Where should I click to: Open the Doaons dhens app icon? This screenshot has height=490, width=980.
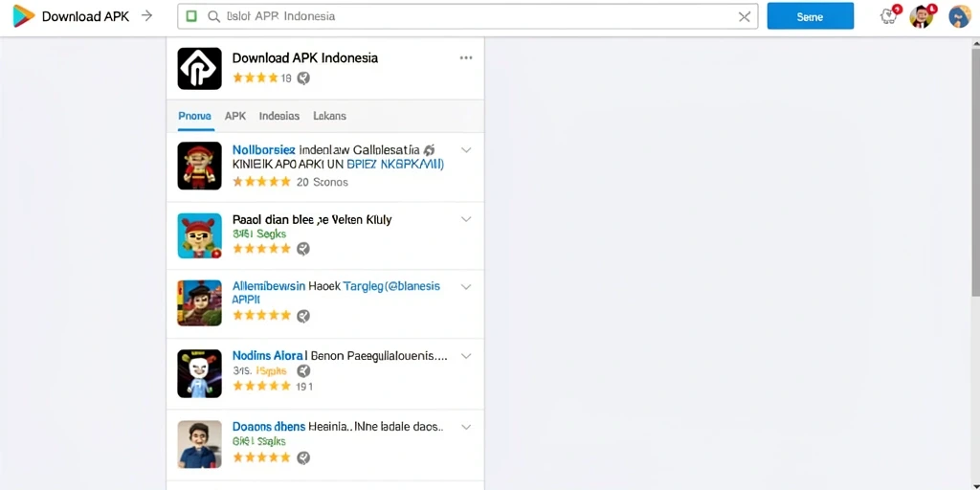tap(199, 444)
